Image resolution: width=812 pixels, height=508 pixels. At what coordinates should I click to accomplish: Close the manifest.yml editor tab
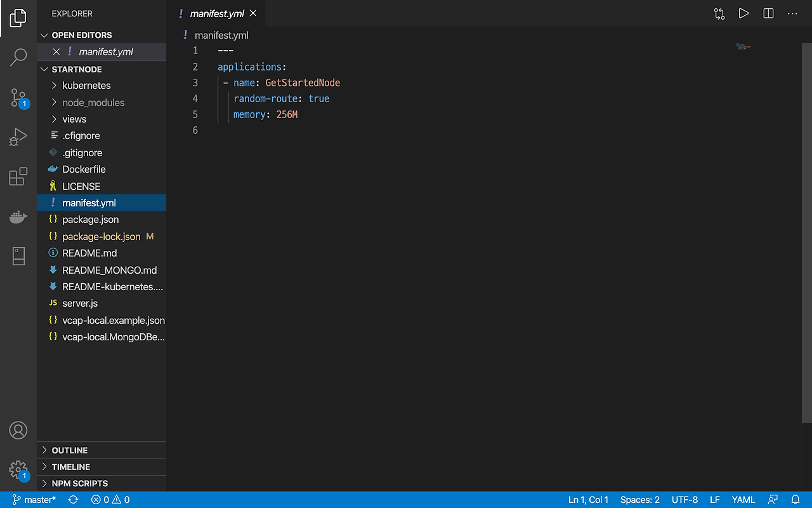(x=254, y=13)
